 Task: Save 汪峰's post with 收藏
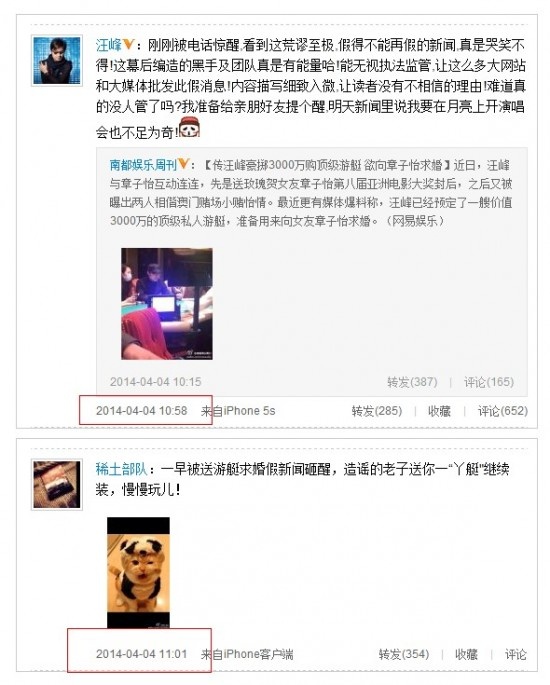tap(439, 411)
